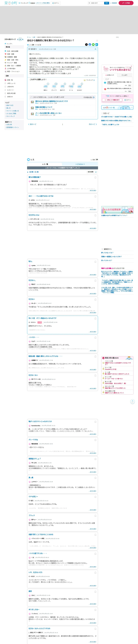Vote with the なるほど reaction icon
The width and height of the screenshot is (138, 644).
click(79, 86)
